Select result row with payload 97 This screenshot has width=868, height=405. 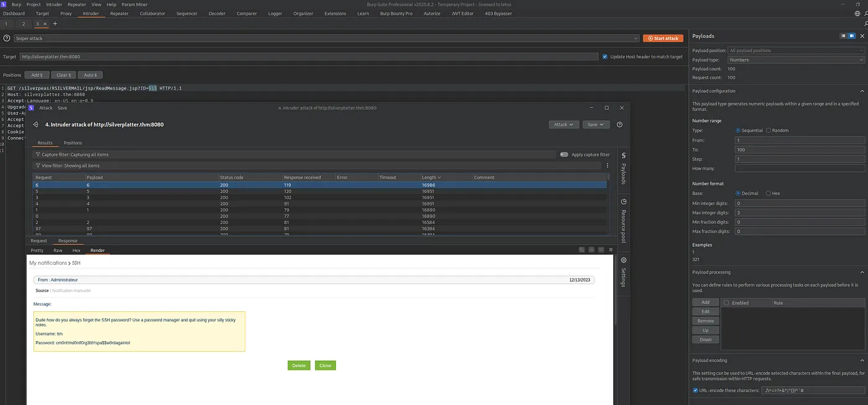point(319,229)
